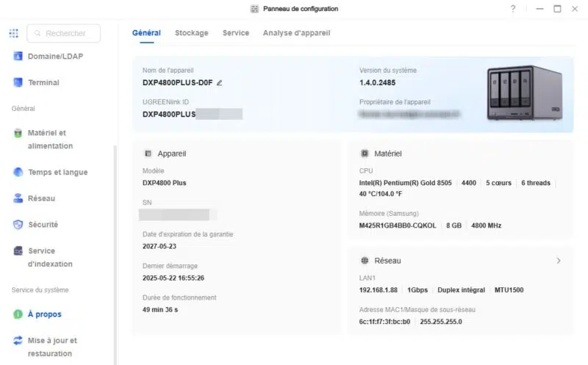The height and width of the screenshot is (365, 588).
Task: Open Mise à jour et restauration
Action: coord(52,347)
